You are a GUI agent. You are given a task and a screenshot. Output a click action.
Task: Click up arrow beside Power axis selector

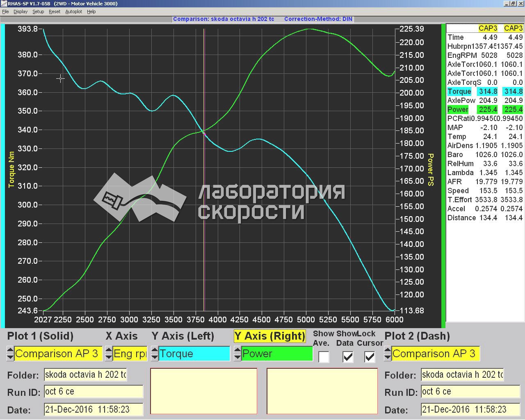[x=237, y=350]
